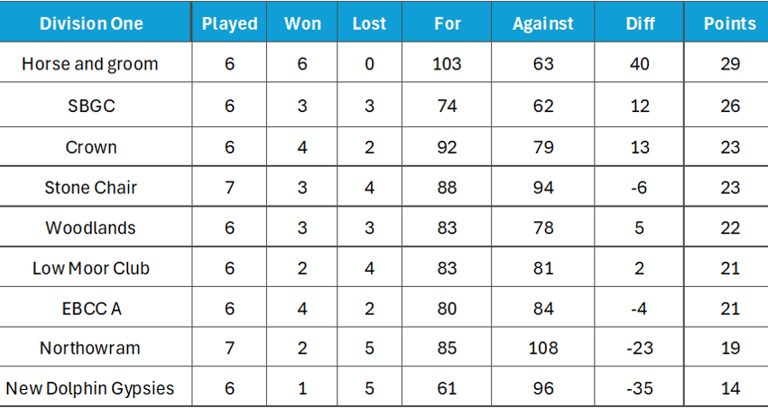Click the Won column header
This screenshot has width=768, height=408.
point(303,23)
